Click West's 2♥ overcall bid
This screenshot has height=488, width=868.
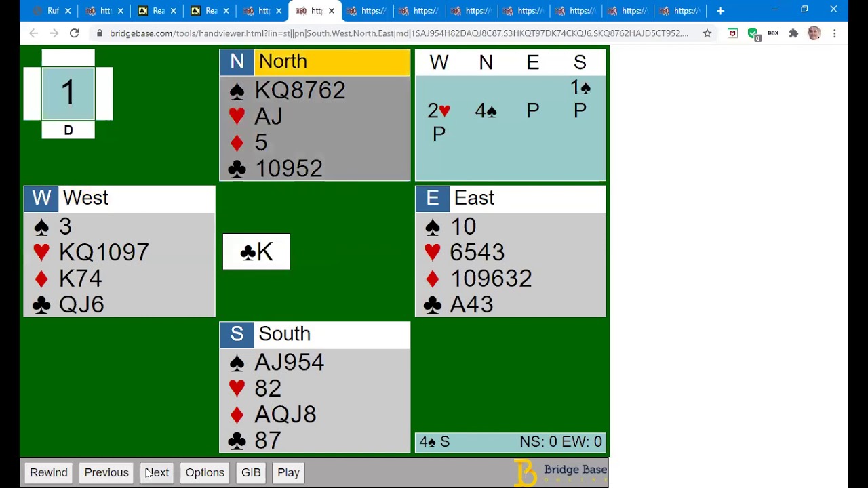click(439, 110)
